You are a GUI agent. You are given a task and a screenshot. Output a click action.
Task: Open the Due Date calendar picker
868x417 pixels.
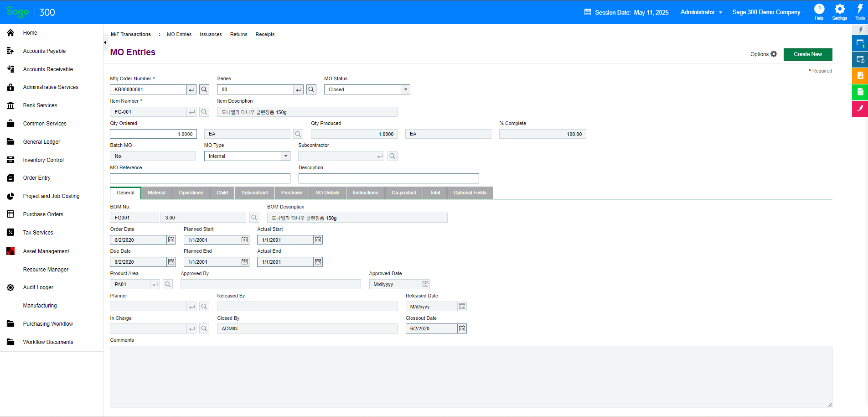coord(171,262)
